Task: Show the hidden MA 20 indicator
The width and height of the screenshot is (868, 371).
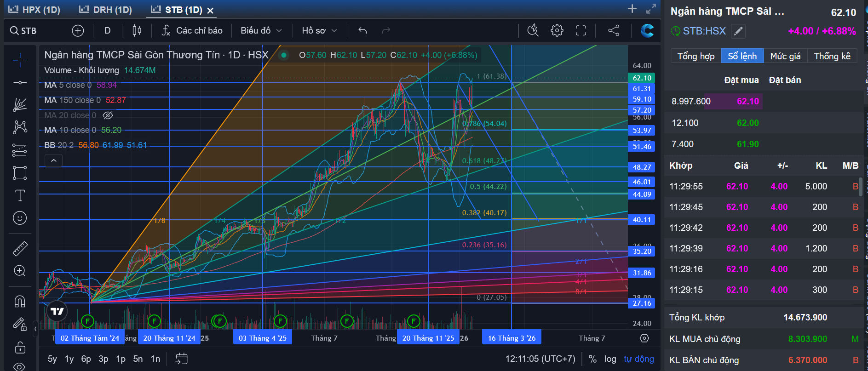Action: [108, 115]
